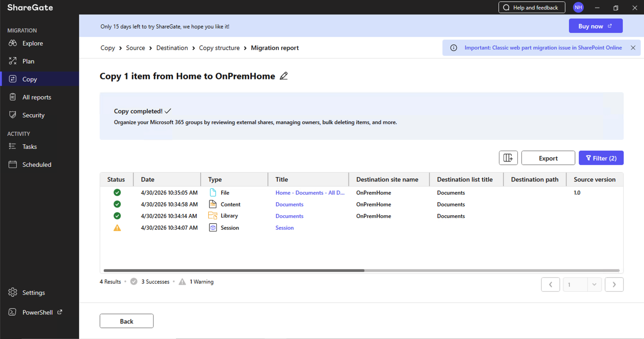644x339 pixels.
Task: Sort by the Title column header
Action: pos(308,179)
